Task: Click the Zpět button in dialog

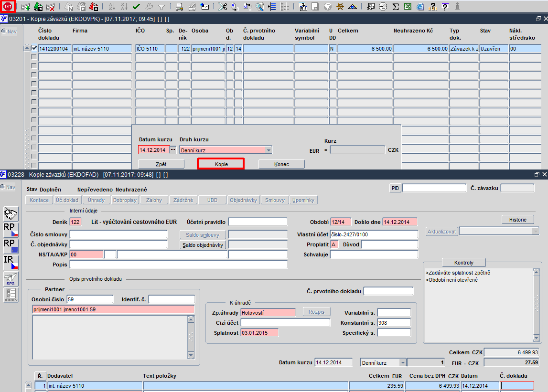Action: point(161,164)
